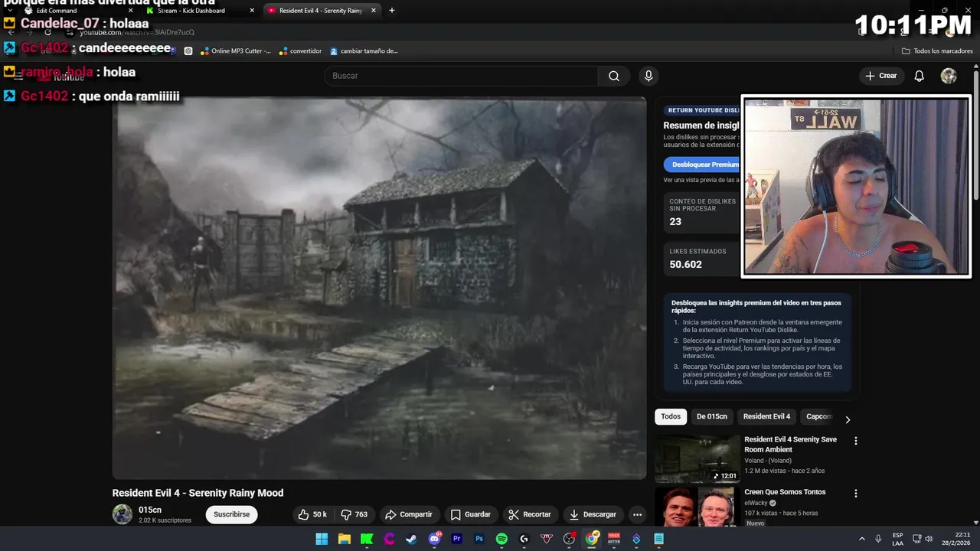This screenshot has height=551, width=980.
Task: Open YouTube notifications bell
Action: click(x=920, y=76)
